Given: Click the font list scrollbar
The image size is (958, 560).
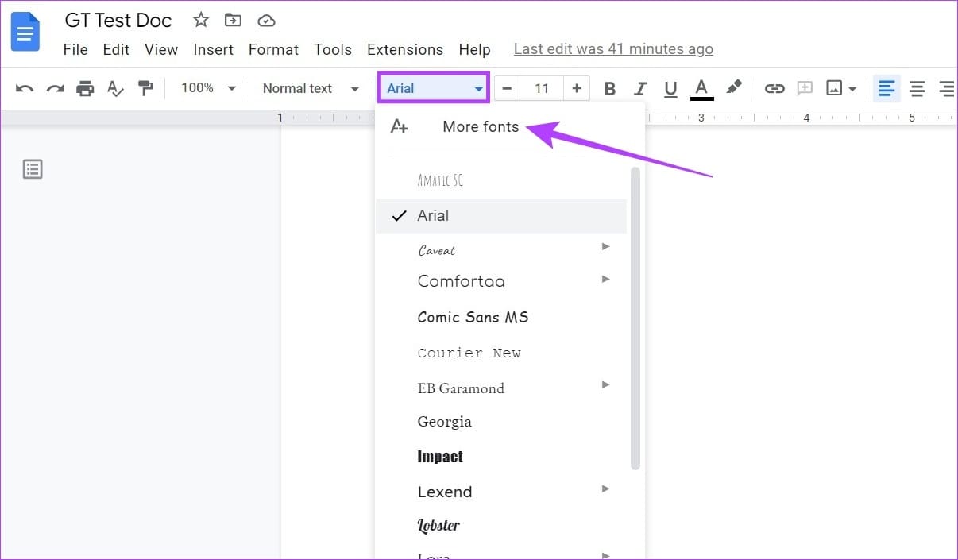Looking at the screenshot, I should click(x=635, y=318).
